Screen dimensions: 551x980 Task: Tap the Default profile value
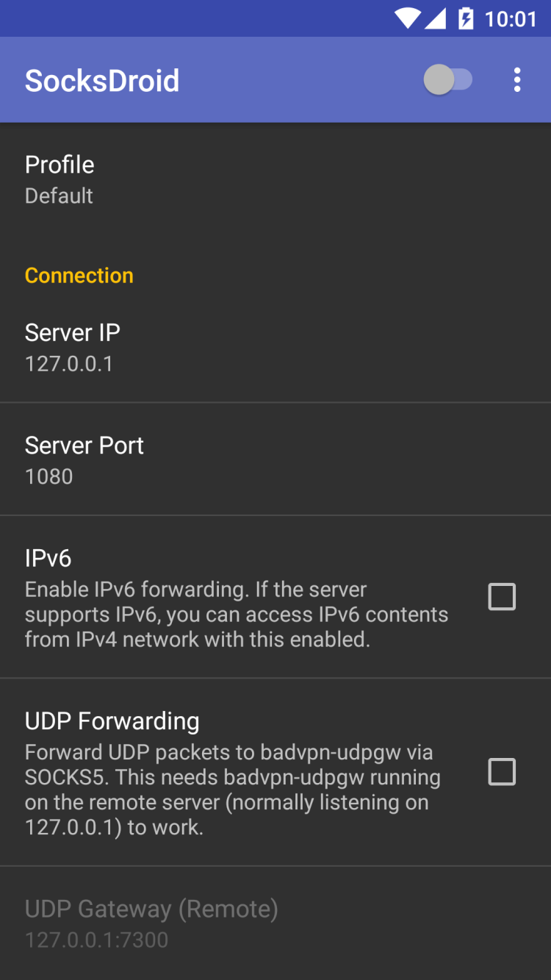click(59, 196)
